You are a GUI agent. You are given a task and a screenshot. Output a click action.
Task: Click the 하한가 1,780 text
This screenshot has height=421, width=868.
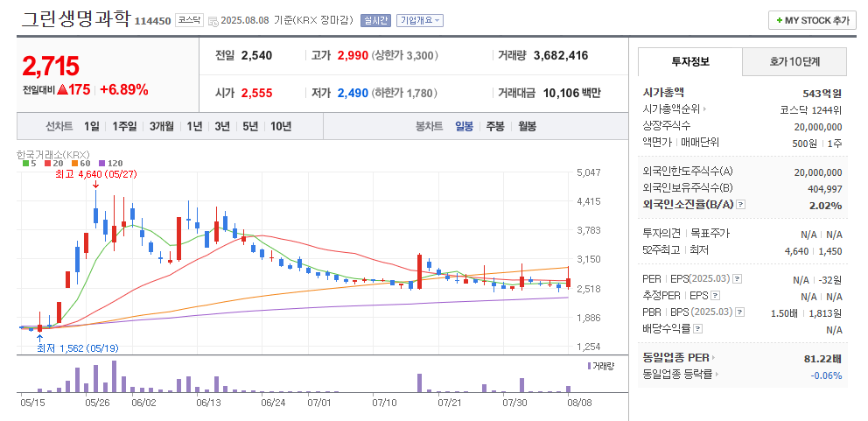coord(404,93)
